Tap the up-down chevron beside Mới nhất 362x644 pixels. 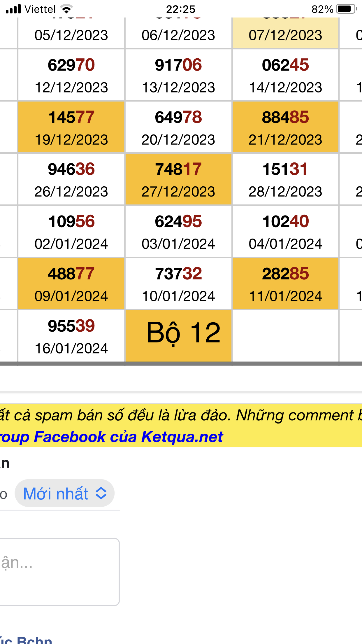coord(101,493)
